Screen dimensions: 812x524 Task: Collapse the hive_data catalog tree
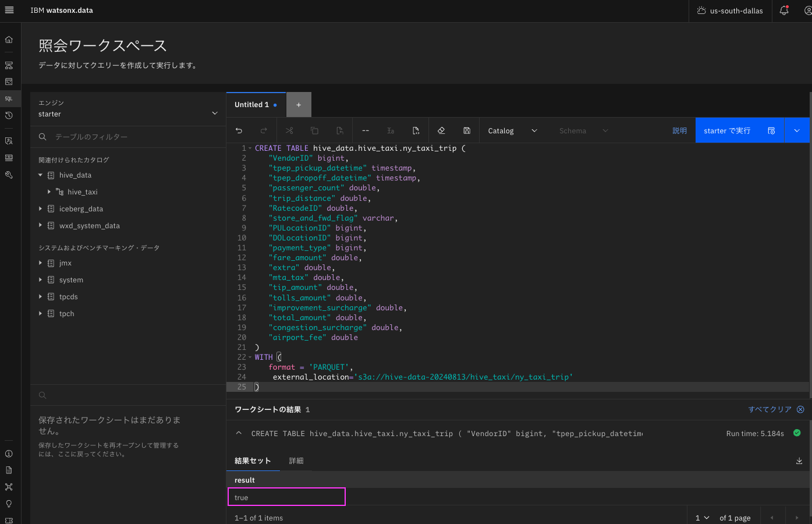click(x=40, y=175)
